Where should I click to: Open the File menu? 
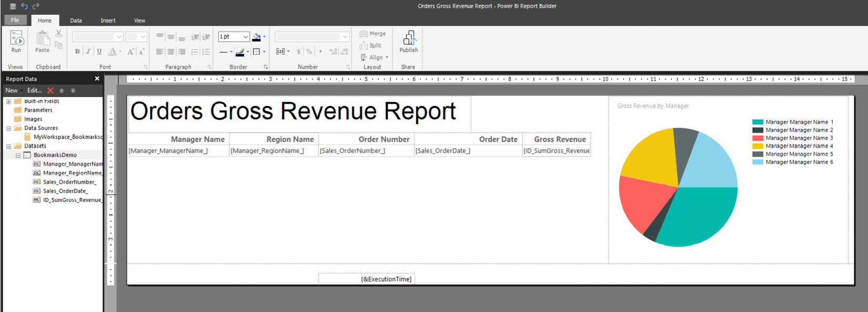point(15,20)
